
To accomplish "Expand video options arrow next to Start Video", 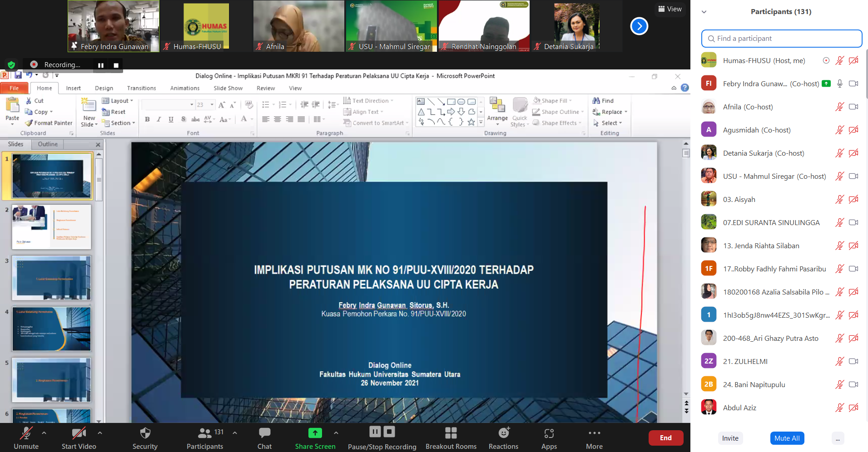I will [x=99, y=433].
